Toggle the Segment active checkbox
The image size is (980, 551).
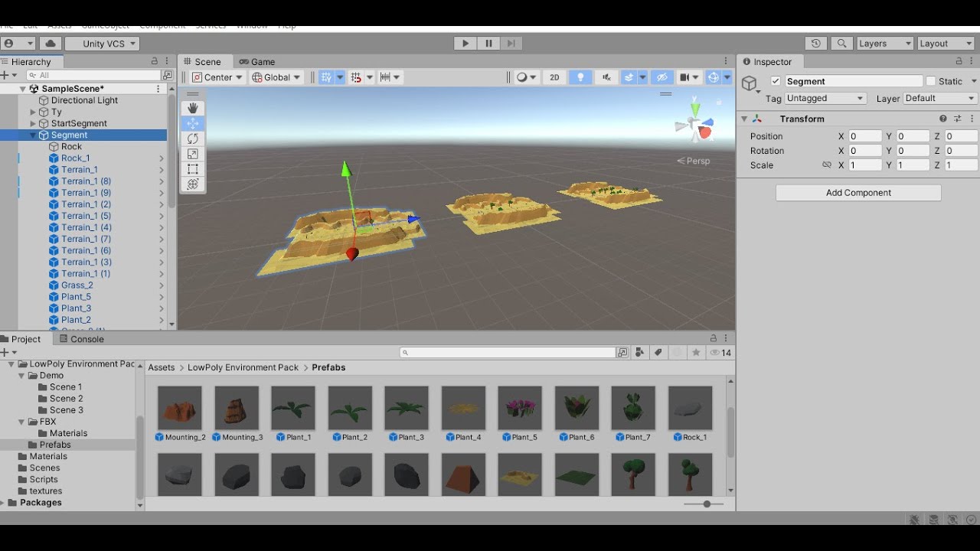[x=776, y=81]
